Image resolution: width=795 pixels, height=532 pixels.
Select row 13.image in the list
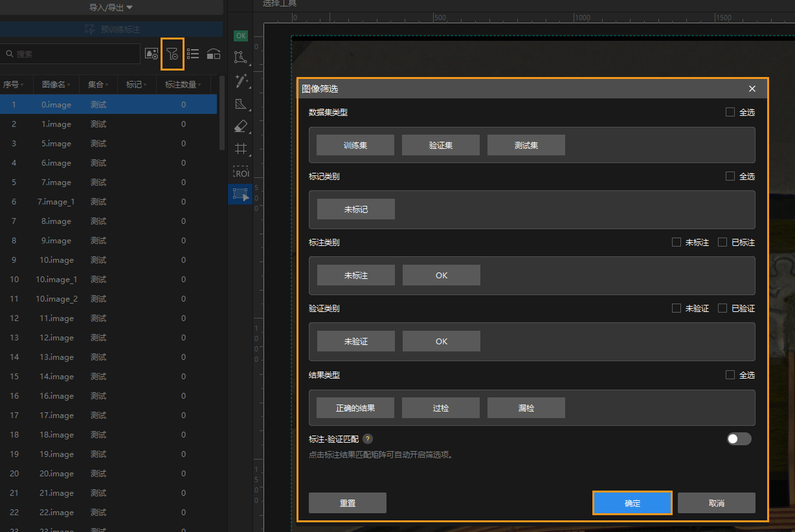(x=108, y=357)
